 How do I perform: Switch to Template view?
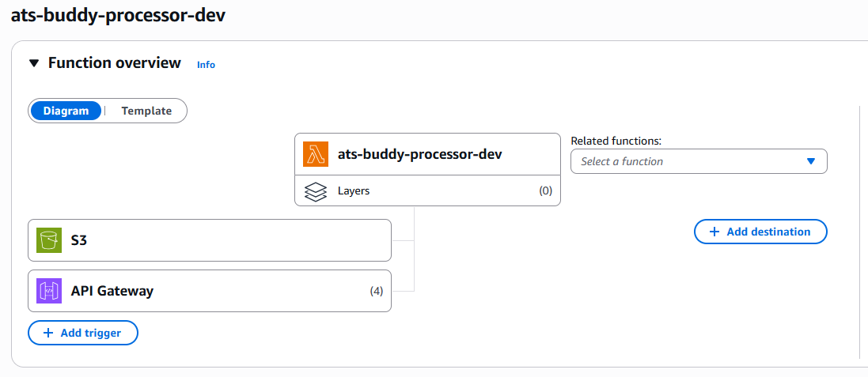pos(146,111)
